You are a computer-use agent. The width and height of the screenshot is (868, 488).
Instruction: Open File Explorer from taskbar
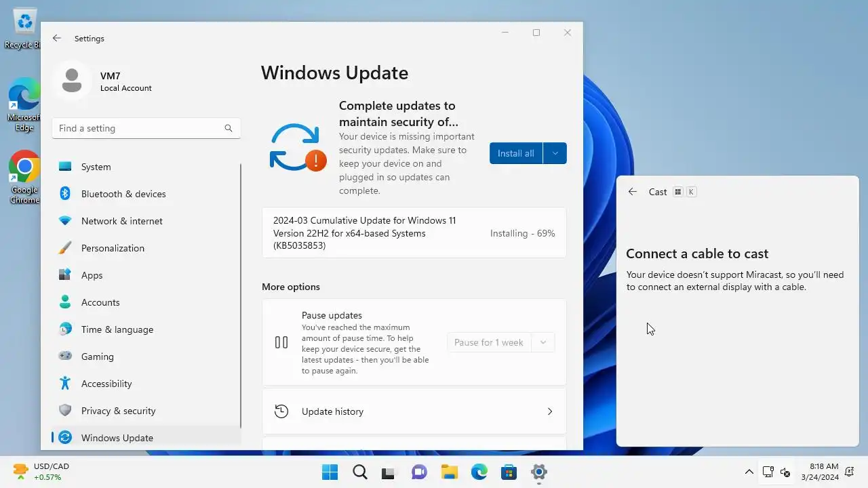coord(449,472)
